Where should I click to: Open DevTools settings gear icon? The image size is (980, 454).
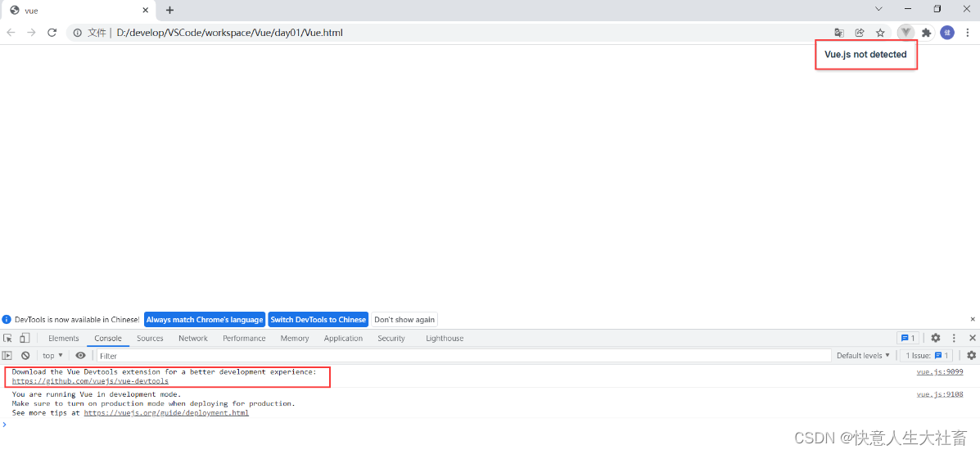[x=935, y=338]
